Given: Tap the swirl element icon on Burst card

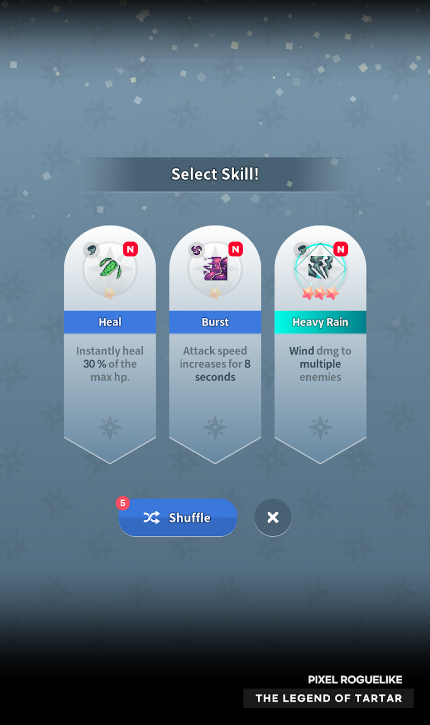Looking at the screenshot, I should point(196,250).
